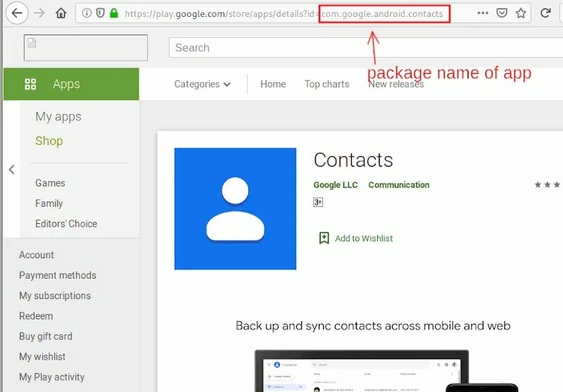The image size is (563, 392).
Task: Bookmark this page with the star icon
Action: [x=521, y=13]
